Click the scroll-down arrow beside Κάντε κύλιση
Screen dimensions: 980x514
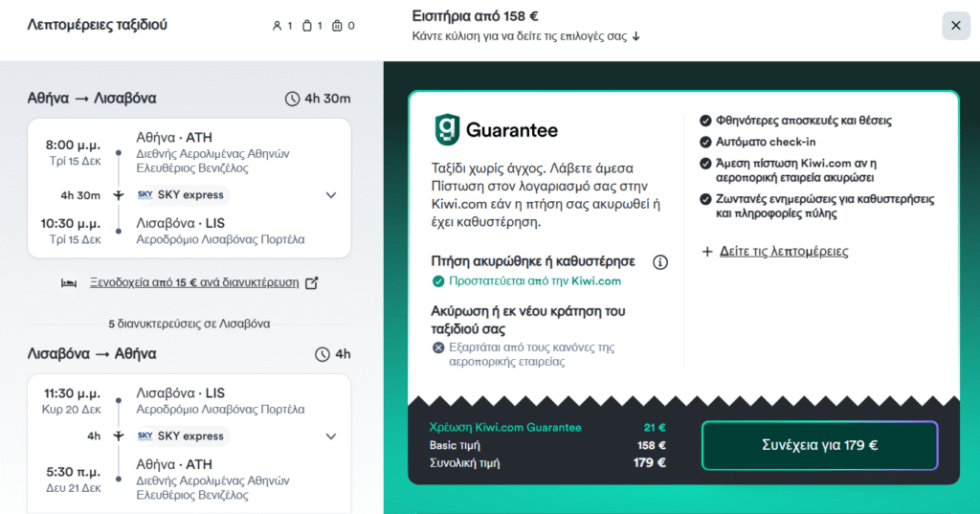tap(636, 36)
